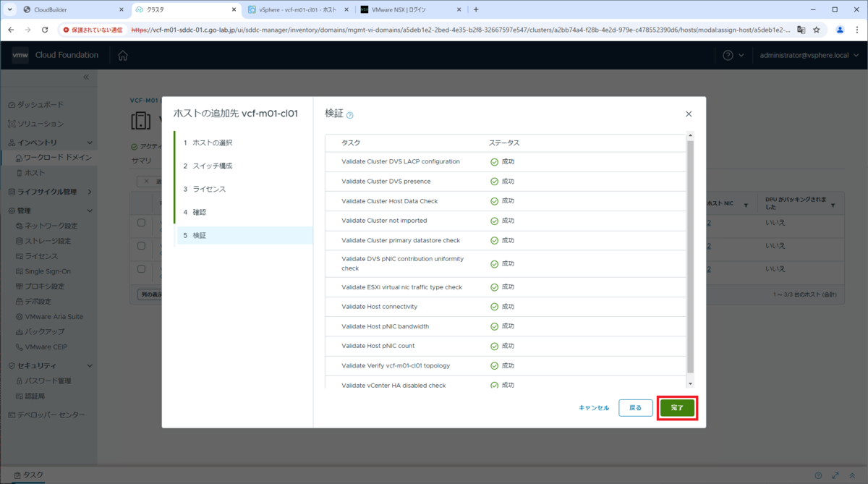Click the 完了 button

[x=677, y=408]
